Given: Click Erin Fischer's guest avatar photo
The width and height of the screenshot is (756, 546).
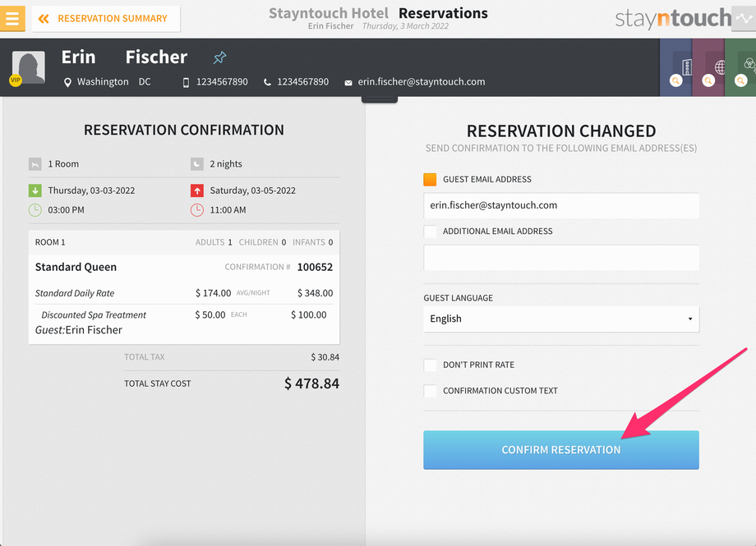Looking at the screenshot, I should coord(29,67).
